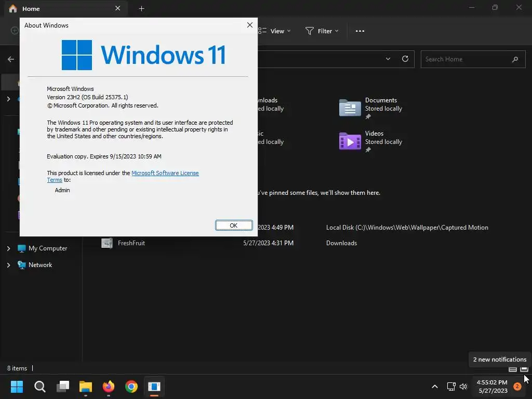Show hidden system tray icons

click(x=435, y=387)
